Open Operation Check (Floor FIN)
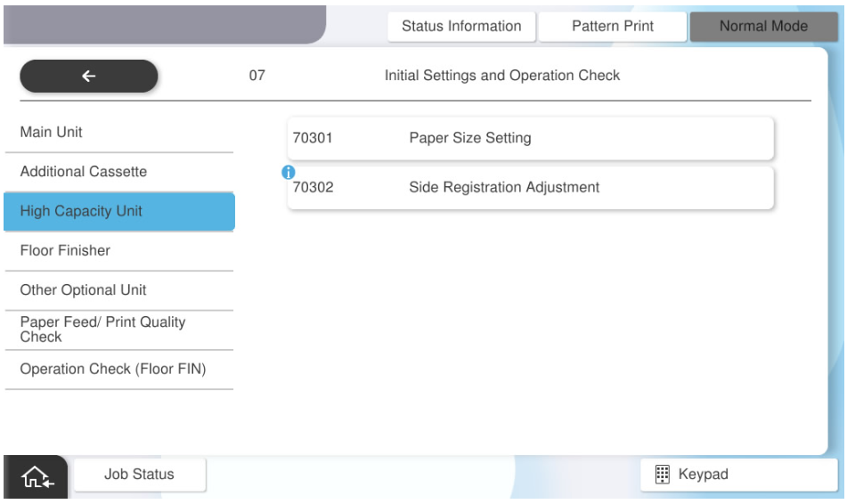Image resolution: width=847 pixels, height=504 pixels. [118, 370]
